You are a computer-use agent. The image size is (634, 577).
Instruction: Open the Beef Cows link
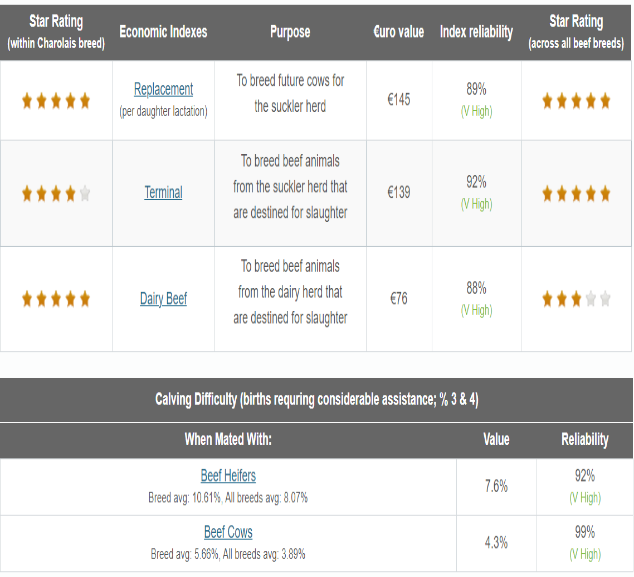click(x=228, y=532)
